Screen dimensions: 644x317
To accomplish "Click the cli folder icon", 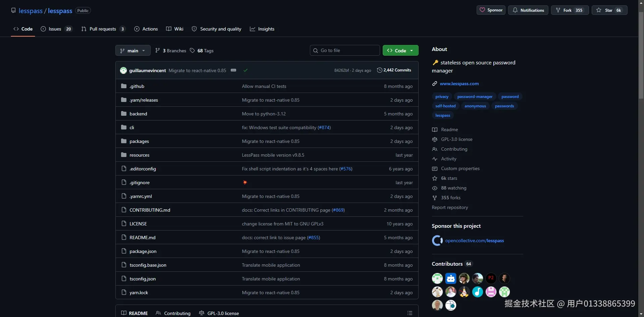I will [124, 127].
